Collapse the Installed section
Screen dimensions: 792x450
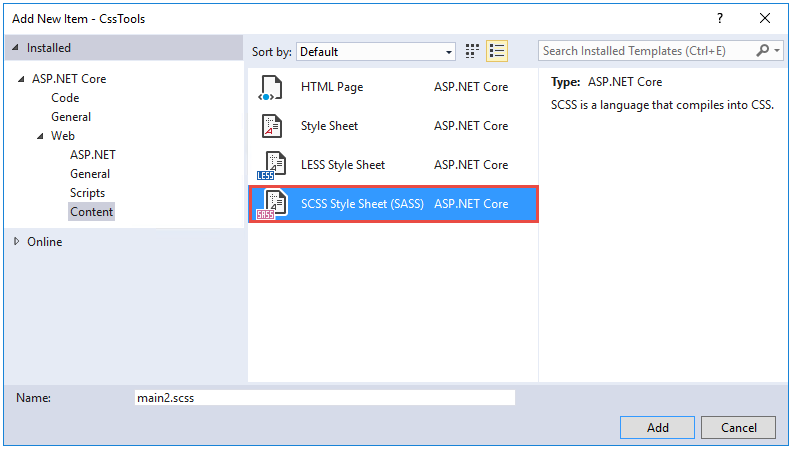[16, 47]
